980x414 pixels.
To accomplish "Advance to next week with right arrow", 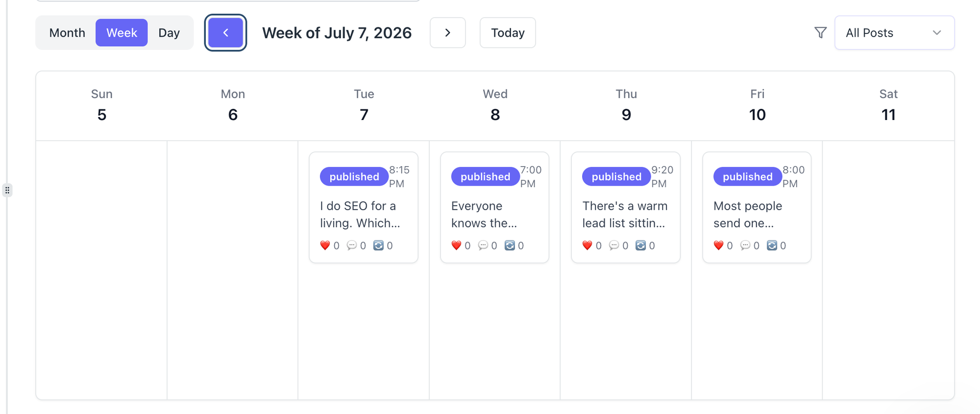I will point(447,33).
